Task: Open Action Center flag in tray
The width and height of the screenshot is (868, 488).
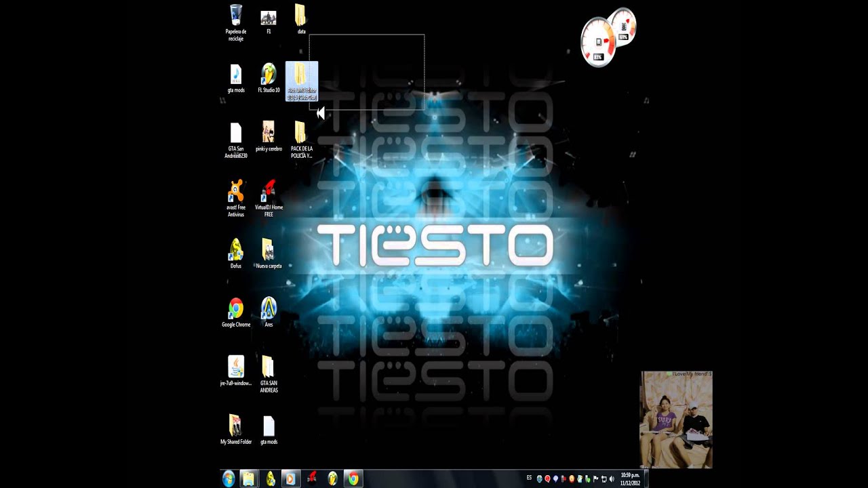Action: coord(595,479)
